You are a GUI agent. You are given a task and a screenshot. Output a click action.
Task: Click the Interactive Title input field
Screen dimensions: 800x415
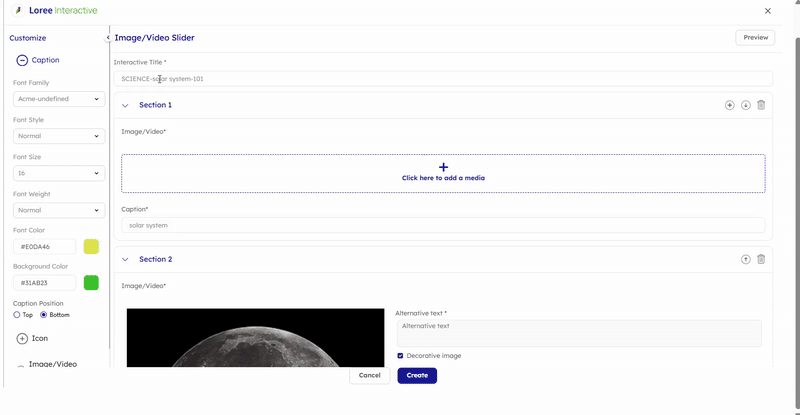443,78
